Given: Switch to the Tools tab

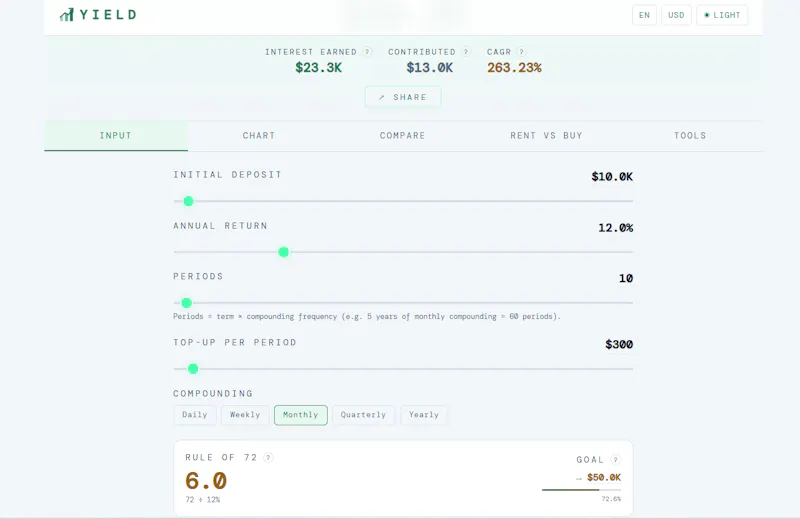Looking at the screenshot, I should 690,136.
